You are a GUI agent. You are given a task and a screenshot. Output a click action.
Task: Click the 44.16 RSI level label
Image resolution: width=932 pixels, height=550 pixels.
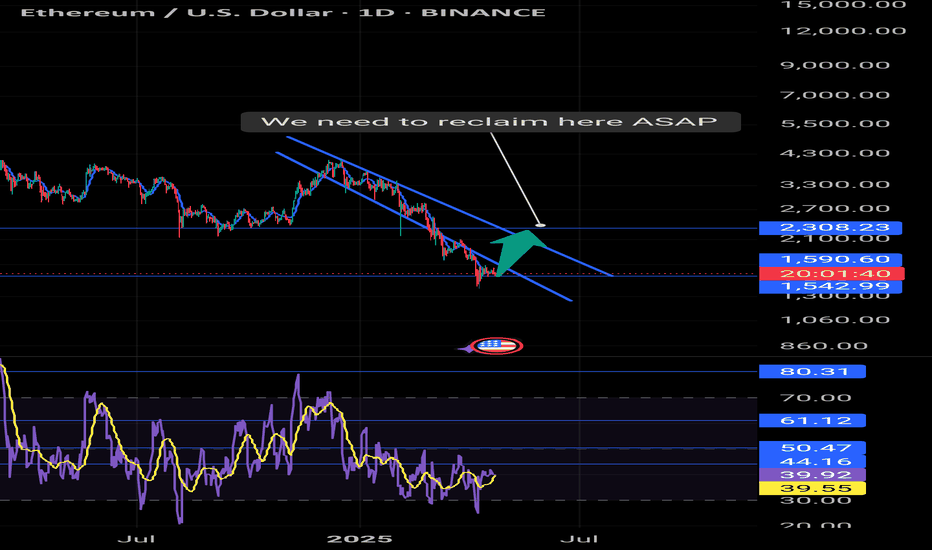(813, 461)
